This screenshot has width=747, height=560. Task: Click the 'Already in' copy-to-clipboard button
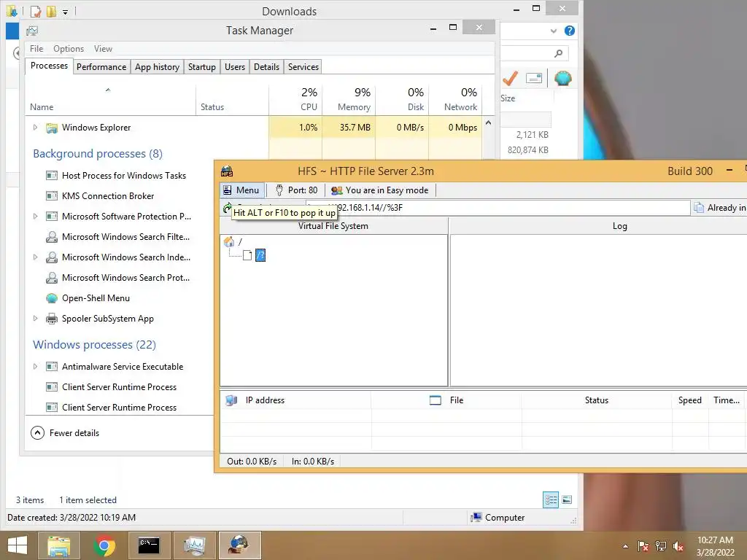tap(720, 208)
